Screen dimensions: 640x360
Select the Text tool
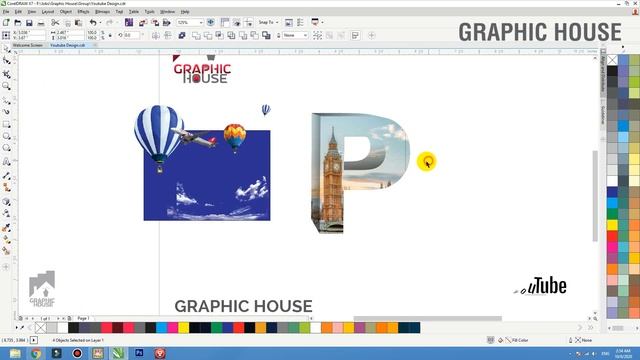7,162
